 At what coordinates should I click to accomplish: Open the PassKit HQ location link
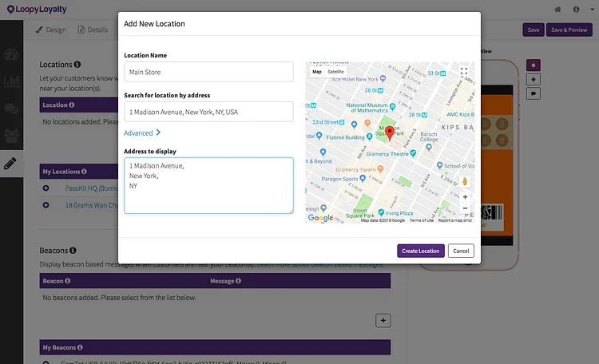click(x=91, y=188)
